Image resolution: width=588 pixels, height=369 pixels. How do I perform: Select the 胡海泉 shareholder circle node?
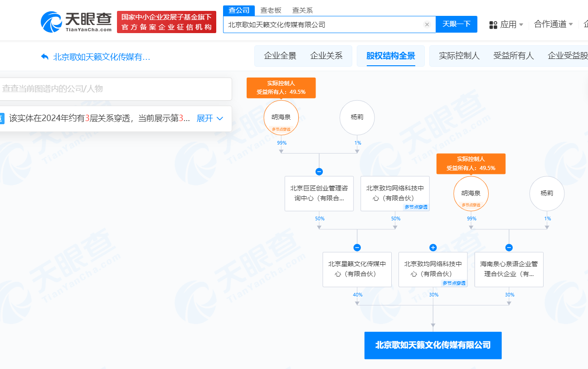click(282, 117)
